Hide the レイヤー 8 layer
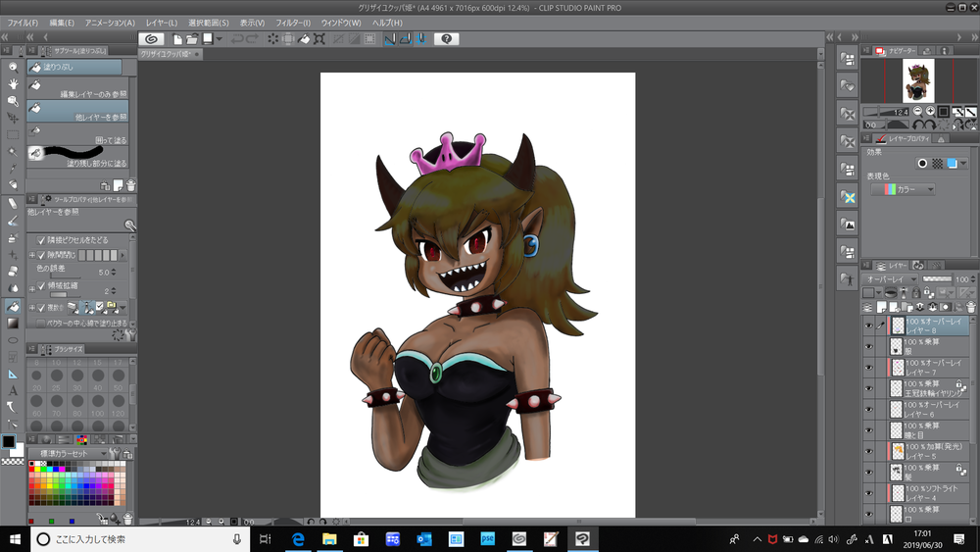 868,326
